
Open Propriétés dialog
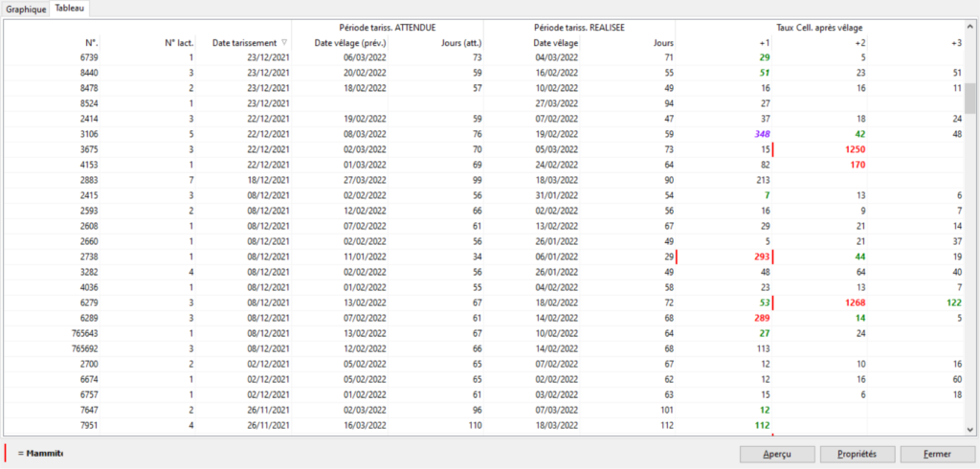click(x=864, y=454)
